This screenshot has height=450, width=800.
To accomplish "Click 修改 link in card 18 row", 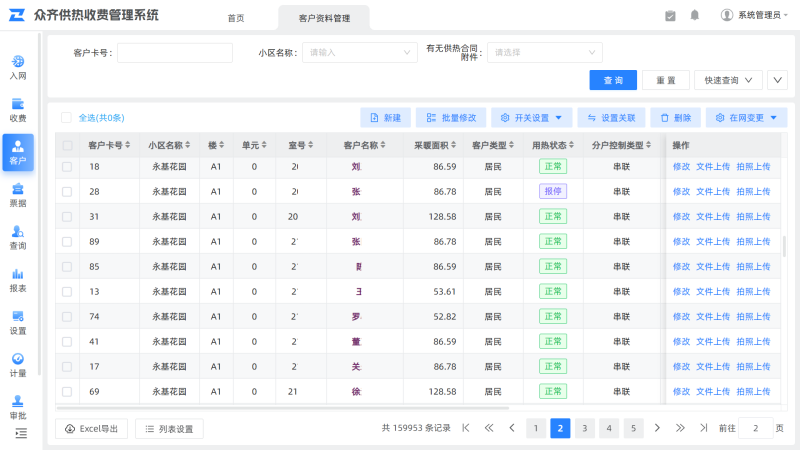I will tap(681, 167).
